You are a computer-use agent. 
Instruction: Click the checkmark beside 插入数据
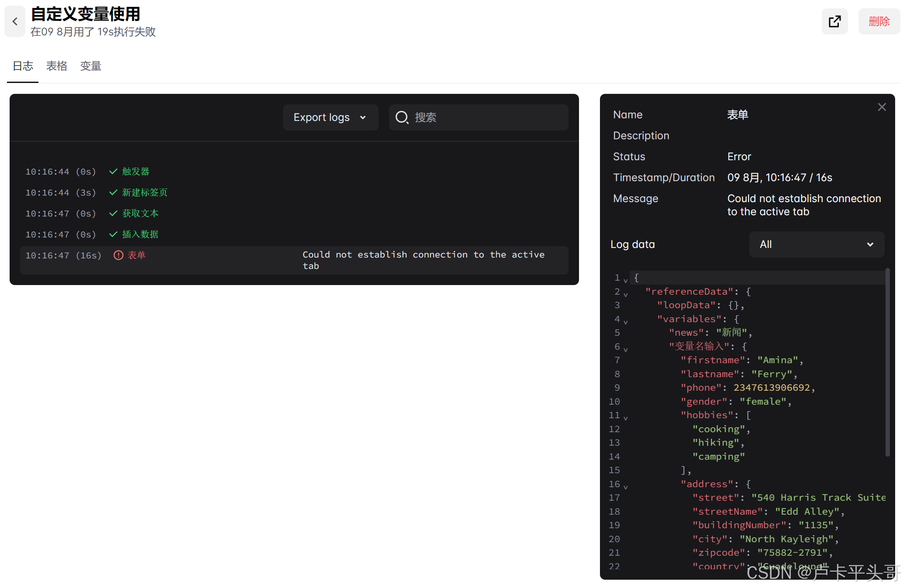point(113,234)
